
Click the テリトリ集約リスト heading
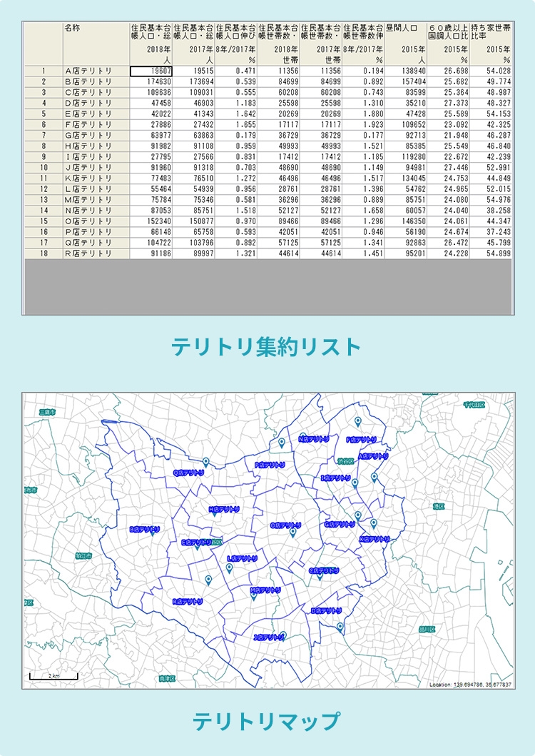(267, 347)
